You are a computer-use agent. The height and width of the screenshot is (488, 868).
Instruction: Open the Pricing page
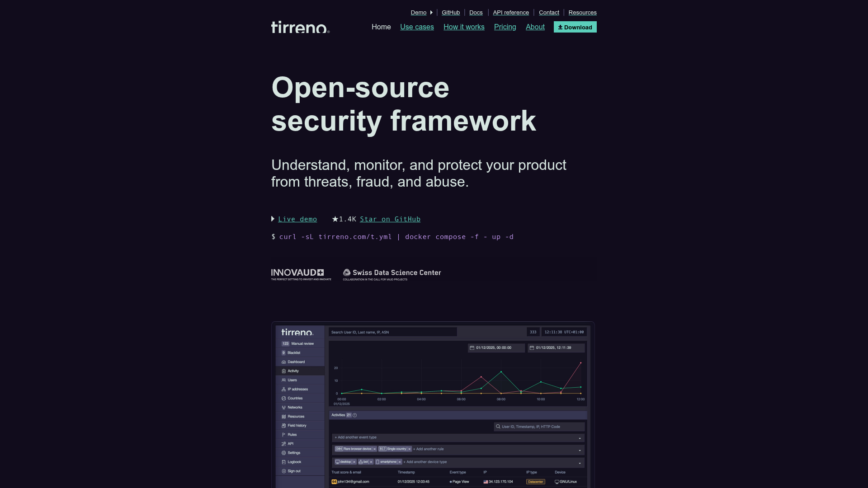pos(505,27)
